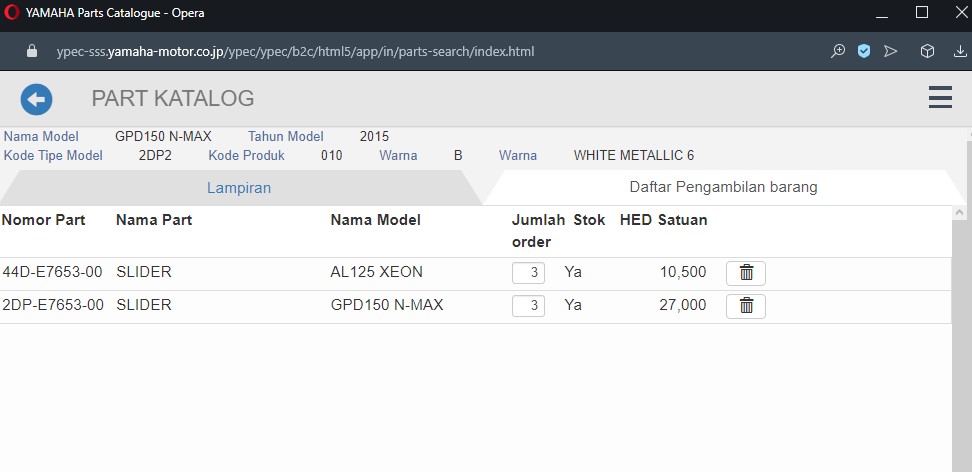
Task: Delete the 44D-E7653-00 slider row
Action: coord(745,272)
